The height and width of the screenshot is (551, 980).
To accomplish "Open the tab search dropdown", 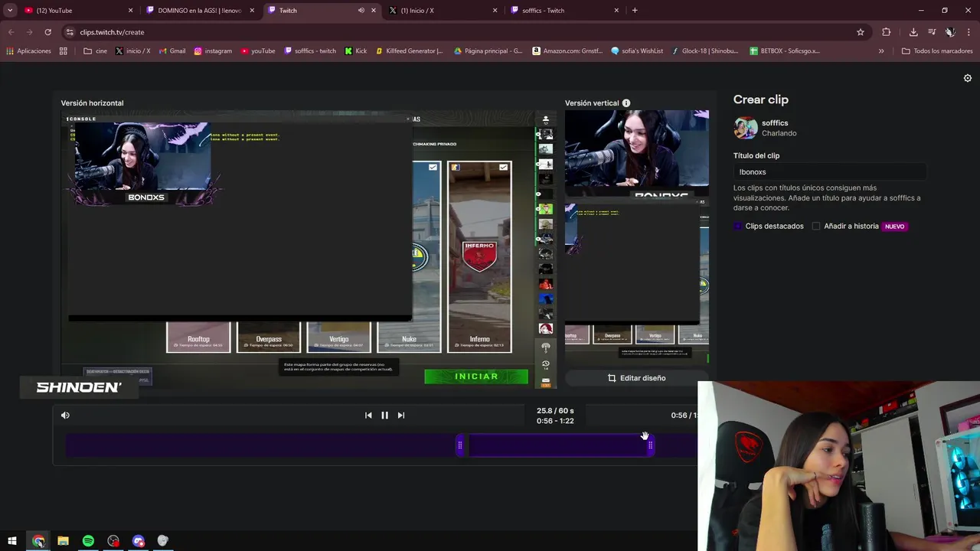I will (10, 11).
